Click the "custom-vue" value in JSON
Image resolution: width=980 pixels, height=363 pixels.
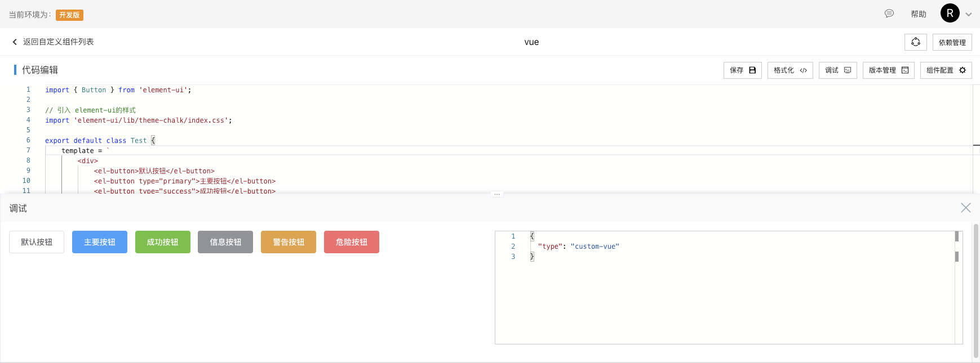pos(595,247)
